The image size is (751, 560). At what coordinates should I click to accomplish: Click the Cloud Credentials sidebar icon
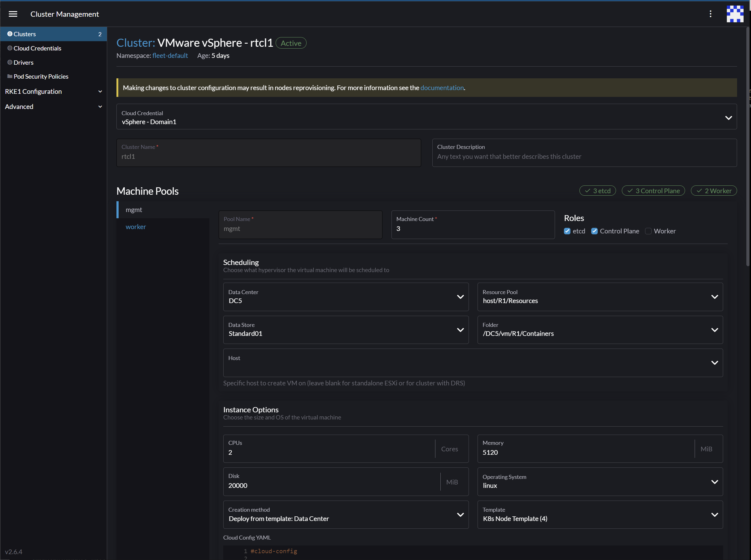click(10, 48)
